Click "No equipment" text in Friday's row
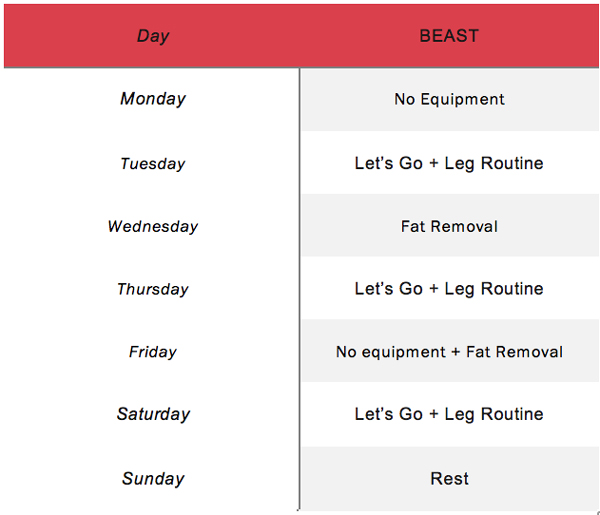Viewport: 600px width, 515px height. [391, 352]
